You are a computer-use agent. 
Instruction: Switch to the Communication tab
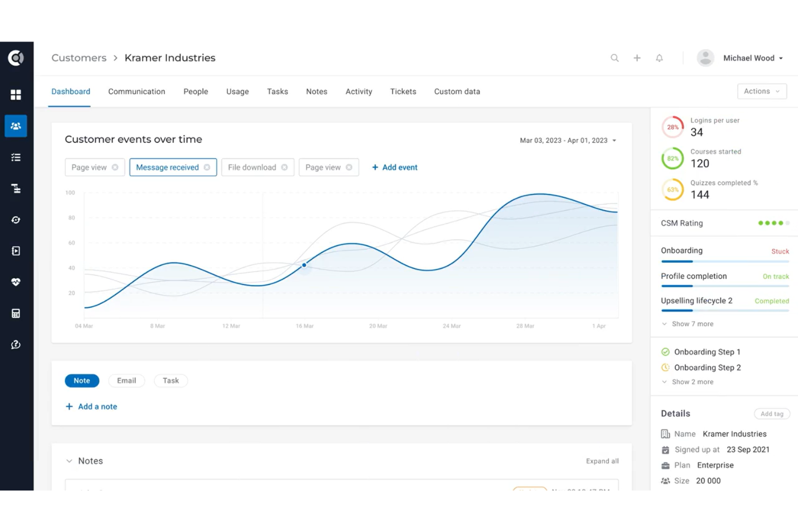click(x=136, y=91)
